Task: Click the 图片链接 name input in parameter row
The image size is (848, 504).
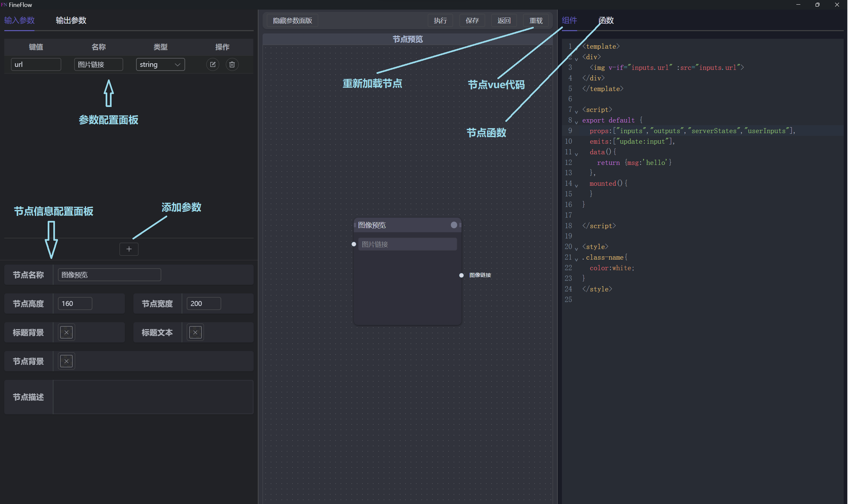Action: (98, 65)
